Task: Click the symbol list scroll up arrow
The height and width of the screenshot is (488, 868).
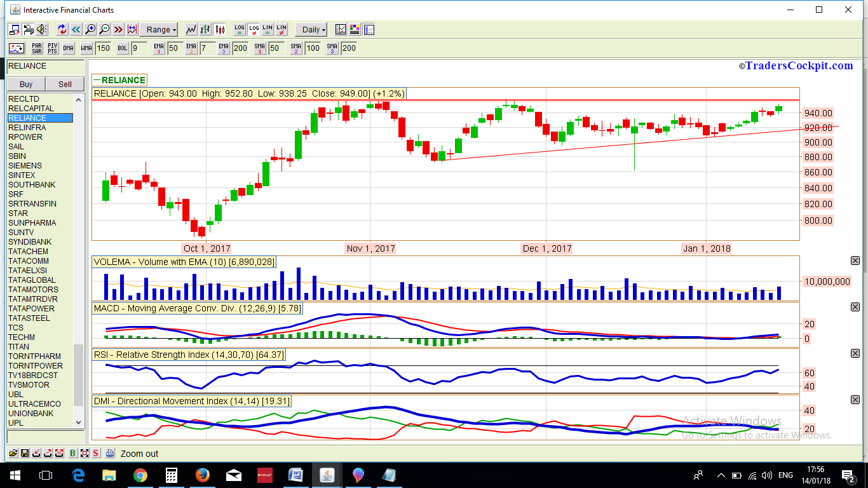Action: coord(79,100)
